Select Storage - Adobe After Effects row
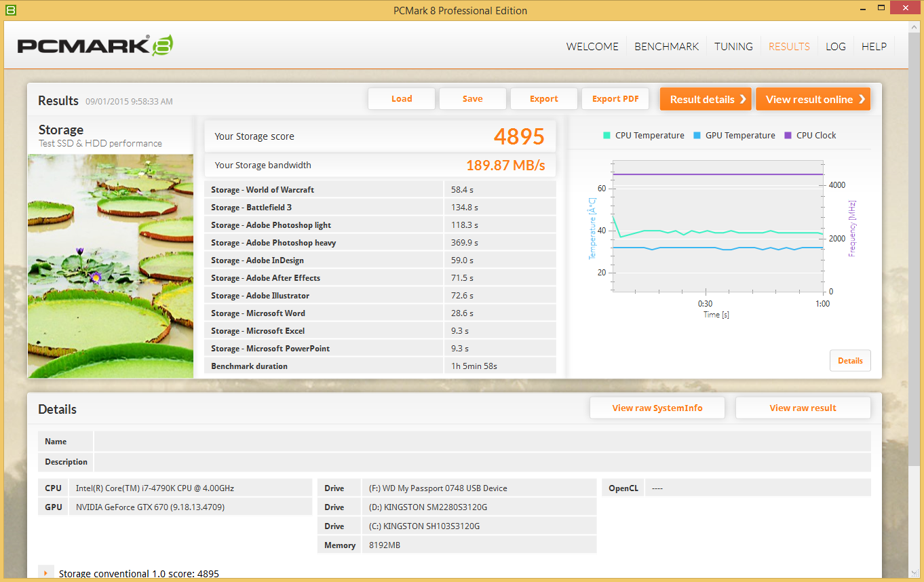Screen dimensions: 924x582 click(x=380, y=278)
